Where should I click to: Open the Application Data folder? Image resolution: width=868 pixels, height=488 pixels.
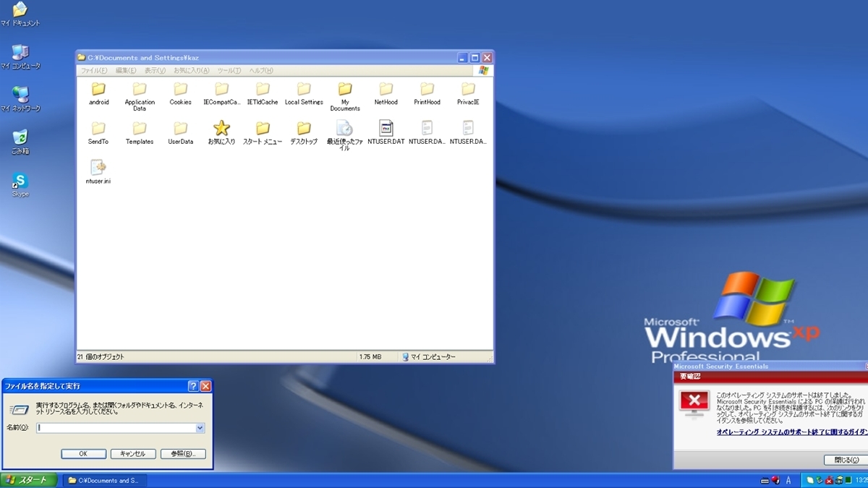pos(140,96)
